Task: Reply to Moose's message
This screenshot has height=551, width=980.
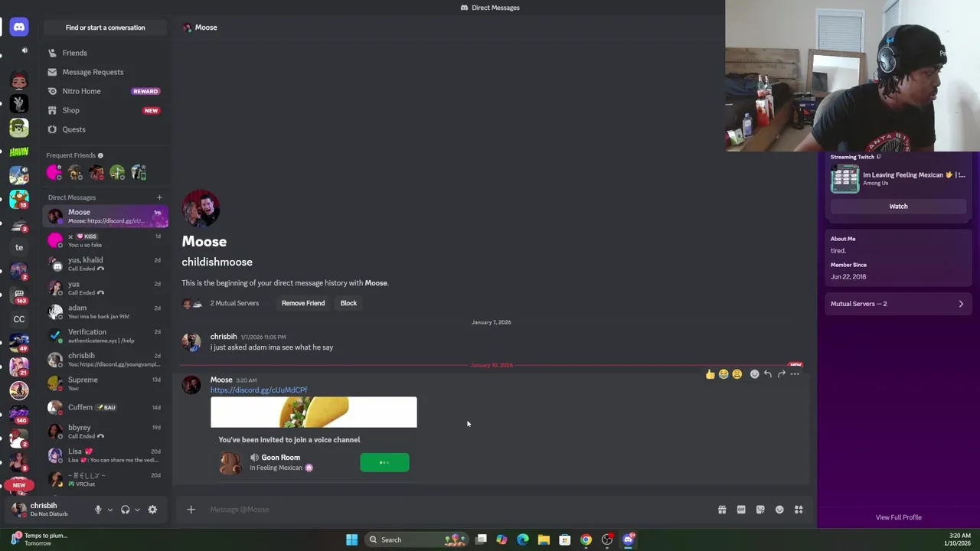Action: tap(767, 374)
